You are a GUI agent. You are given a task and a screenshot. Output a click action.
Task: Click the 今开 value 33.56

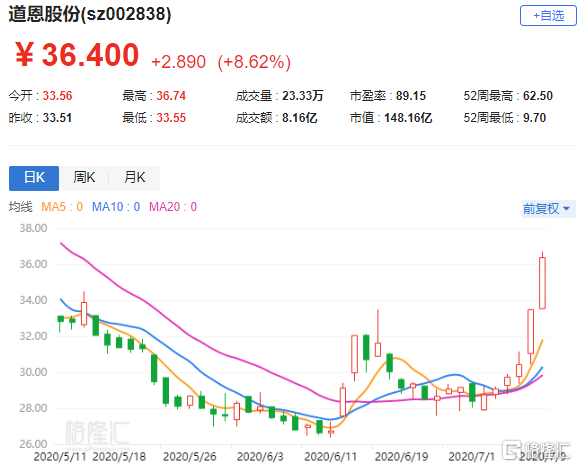coord(57,96)
